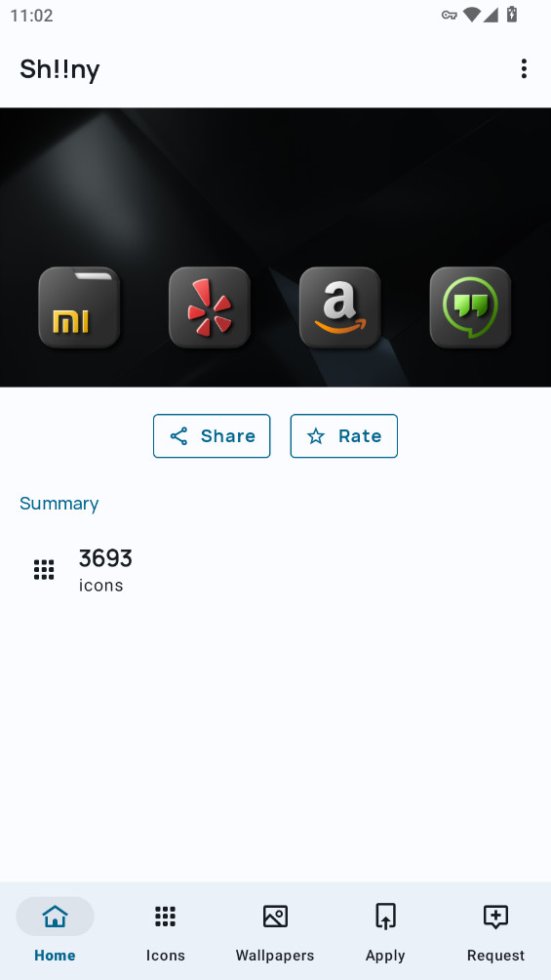Open the Request tab
The height and width of the screenshot is (980, 551).
(x=496, y=930)
